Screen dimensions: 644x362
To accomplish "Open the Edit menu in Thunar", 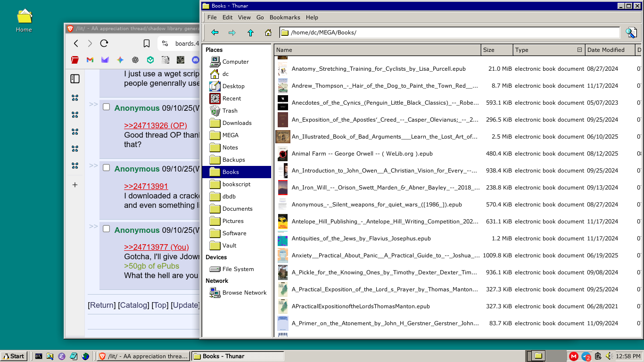I will [228, 17].
